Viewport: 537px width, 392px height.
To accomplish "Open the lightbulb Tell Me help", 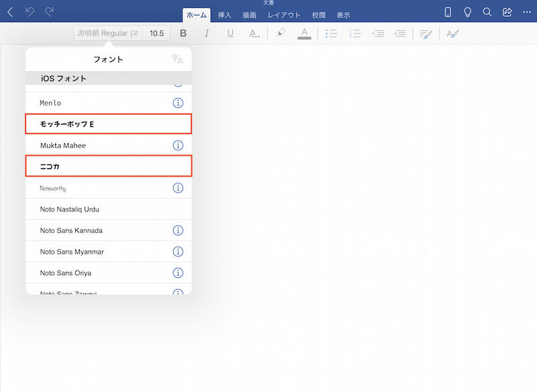I will pos(467,12).
